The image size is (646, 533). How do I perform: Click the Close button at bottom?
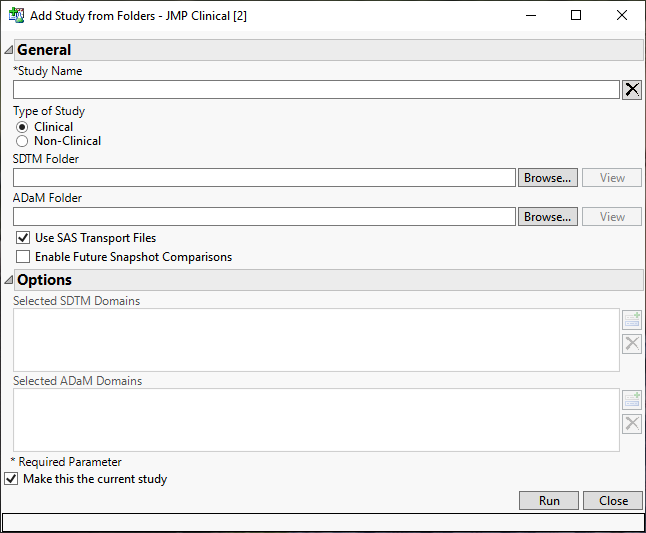(x=613, y=501)
